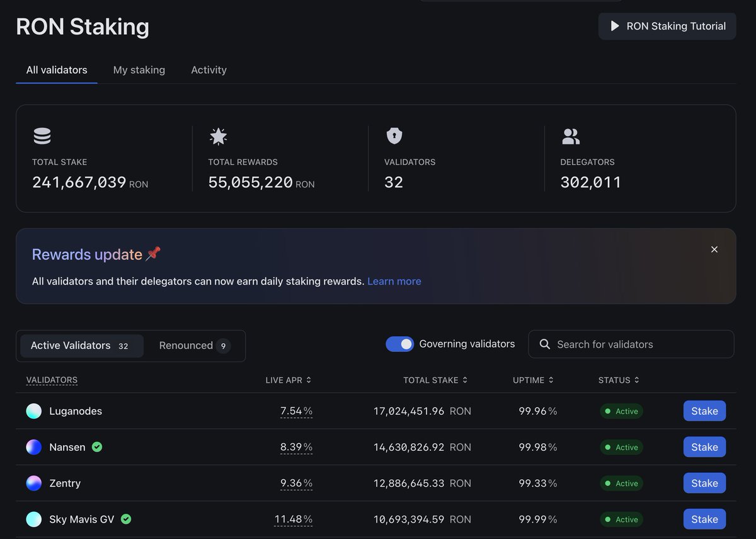Screen dimensions: 756x539
Task: Click the play icon in tutorial button
Action: tap(615, 26)
